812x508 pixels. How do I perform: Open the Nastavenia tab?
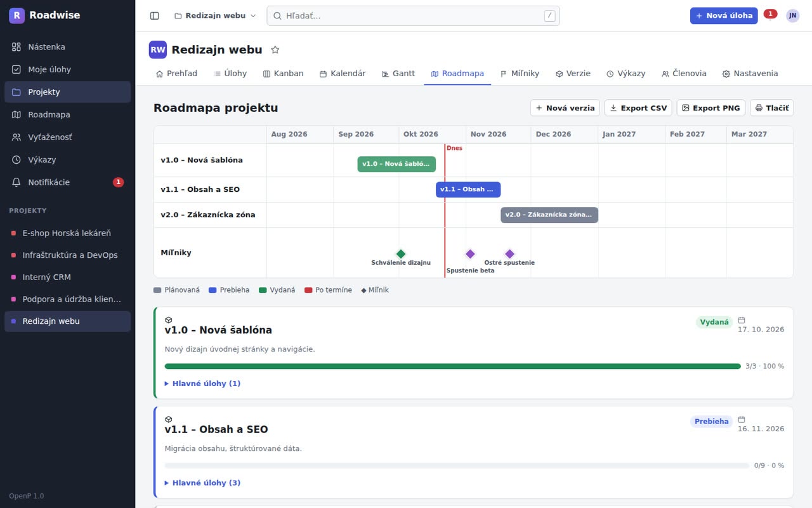click(x=750, y=74)
